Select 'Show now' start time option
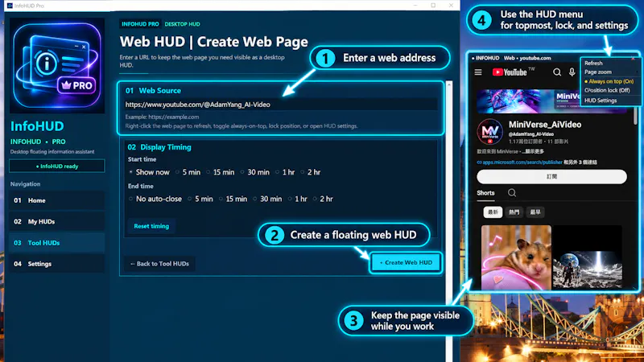Viewport: 644px width, 362px height. (x=149, y=172)
